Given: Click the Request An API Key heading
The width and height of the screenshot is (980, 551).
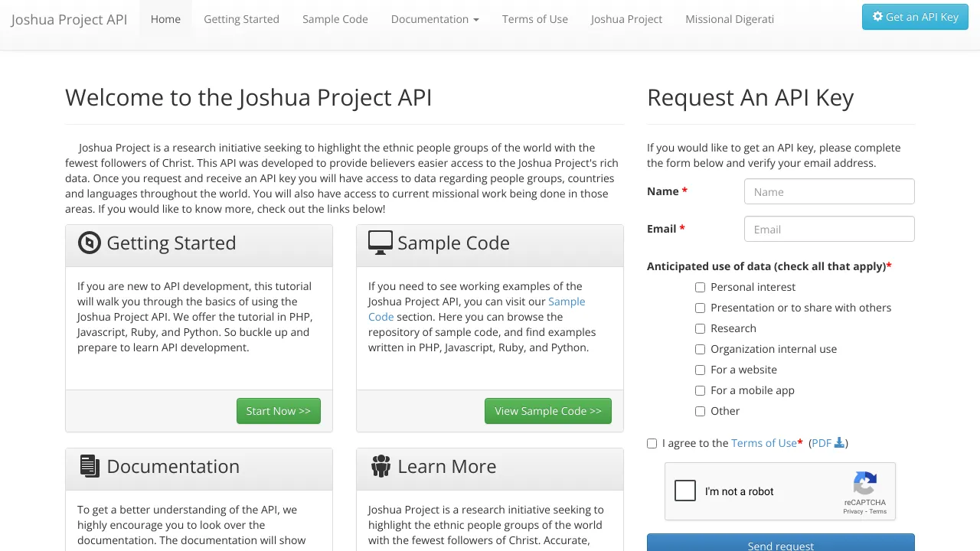Looking at the screenshot, I should [750, 98].
